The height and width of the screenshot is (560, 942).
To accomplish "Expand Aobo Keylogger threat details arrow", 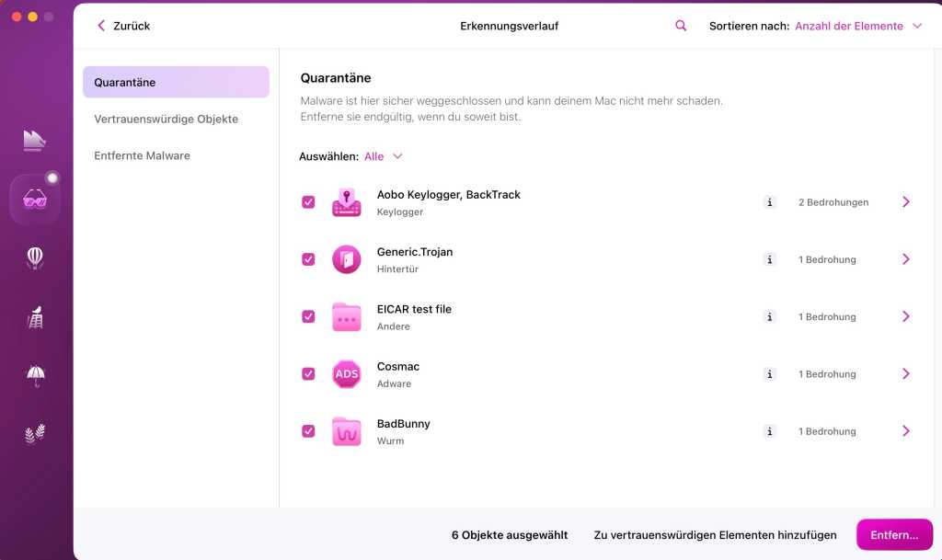I will 905,202.
